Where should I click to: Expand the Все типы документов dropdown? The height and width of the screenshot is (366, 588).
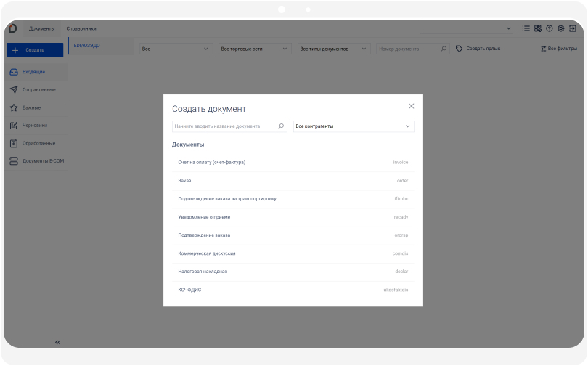pyautogui.click(x=335, y=49)
